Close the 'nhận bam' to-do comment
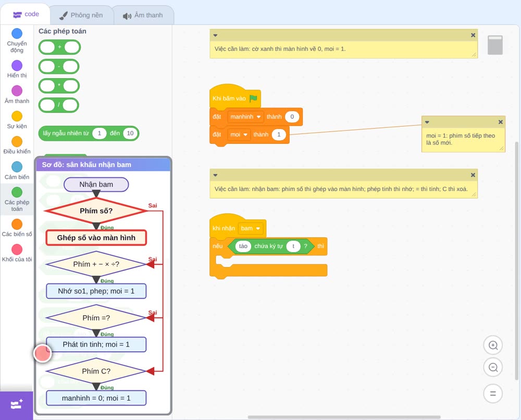521x420 pixels. 473,175
